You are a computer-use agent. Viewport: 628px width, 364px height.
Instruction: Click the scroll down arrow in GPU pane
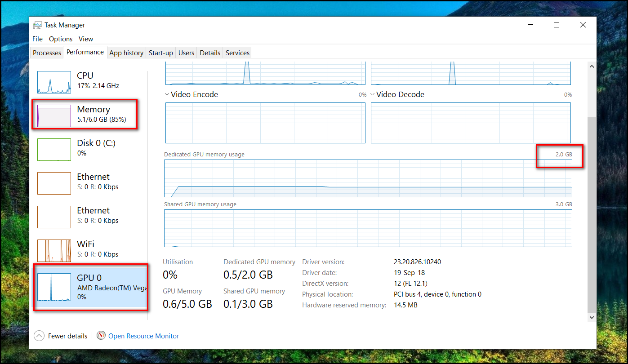[x=592, y=317]
